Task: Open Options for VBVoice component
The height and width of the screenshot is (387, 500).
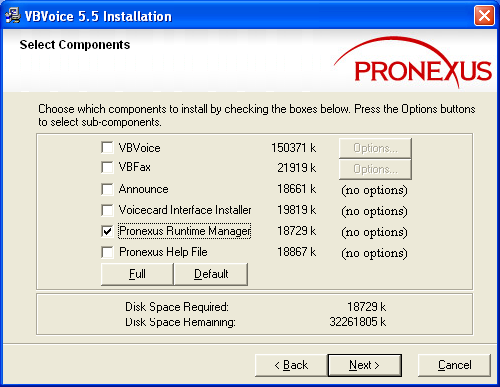Action: 375,148
